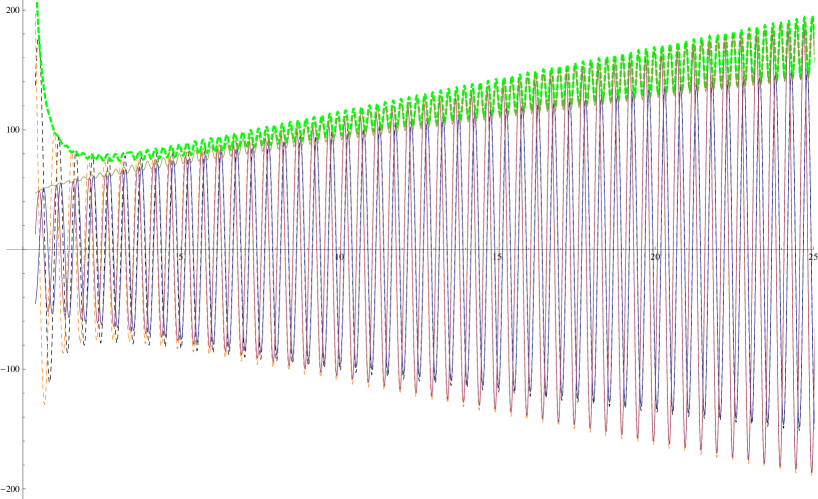818x499 pixels.
Task: Select the 20 tick label on the horizontal axis
Action: click(x=655, y=257)
